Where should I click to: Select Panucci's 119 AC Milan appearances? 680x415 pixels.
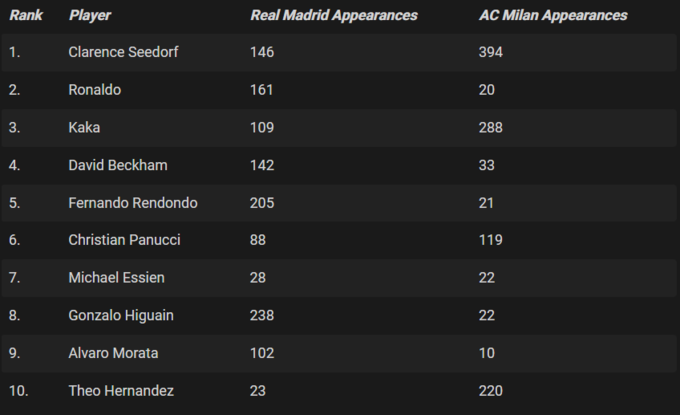tap(490, 240)
